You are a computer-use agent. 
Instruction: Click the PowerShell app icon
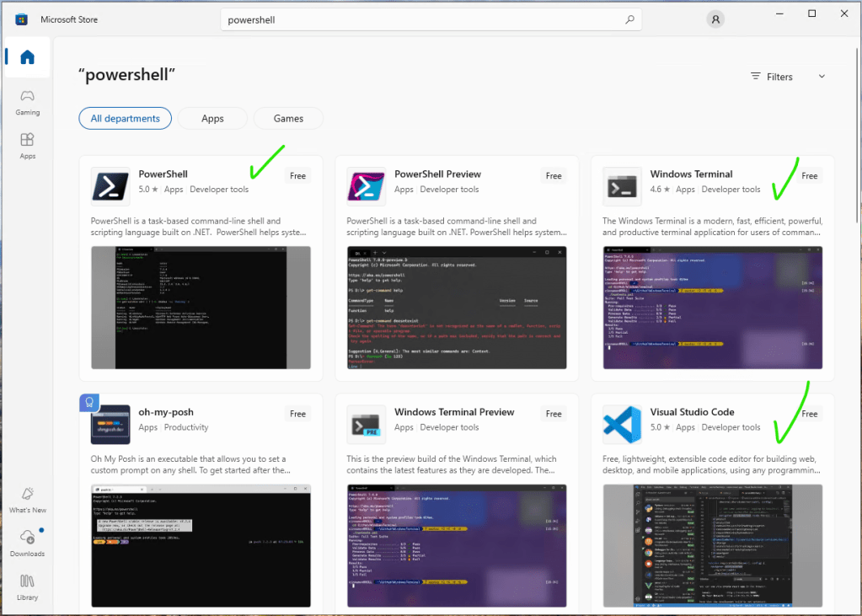(110, 186)
